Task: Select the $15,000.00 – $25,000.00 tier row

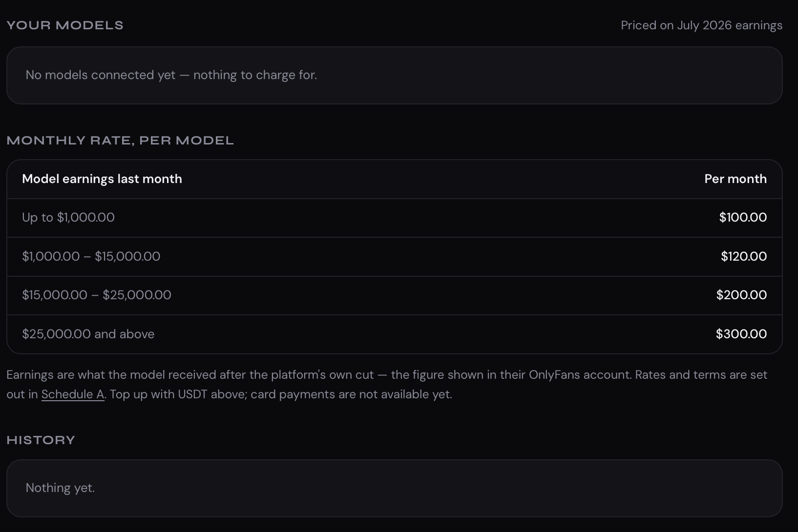Action: [395, 295]
